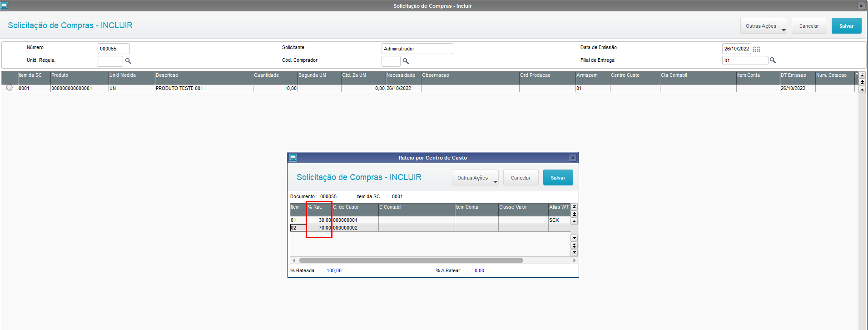Viewport: 868px width, 330px height.
Task: Click Salvar in the main window
Action: (x=847, y=26)
